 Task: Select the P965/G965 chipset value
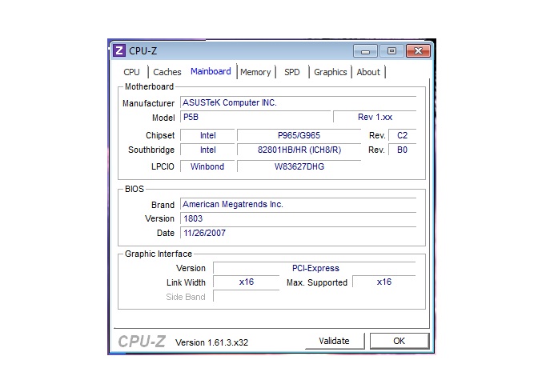point(299,135)
